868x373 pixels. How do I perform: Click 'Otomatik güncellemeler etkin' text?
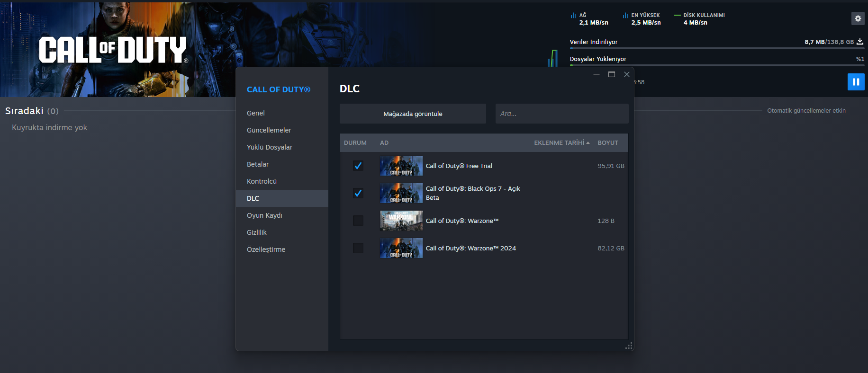806,110
